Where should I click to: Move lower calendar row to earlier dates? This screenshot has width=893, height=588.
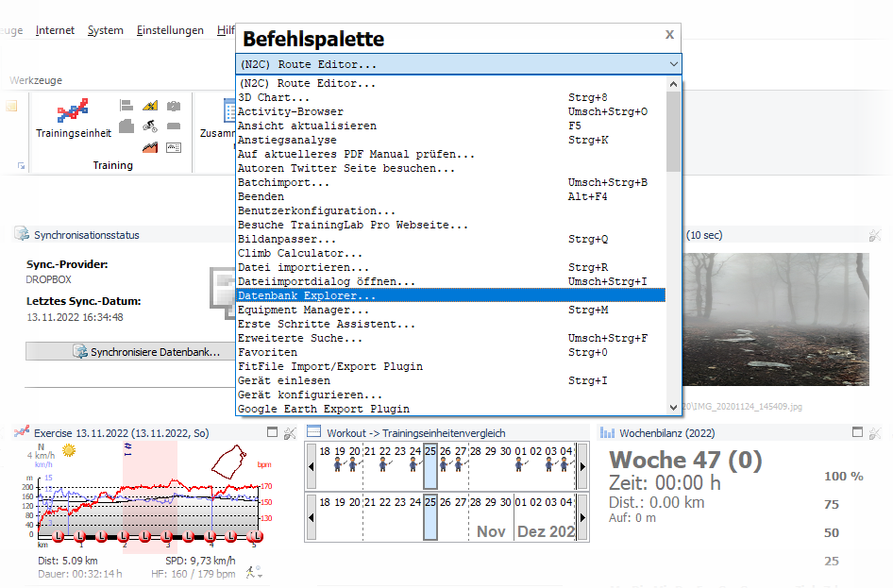311,517
